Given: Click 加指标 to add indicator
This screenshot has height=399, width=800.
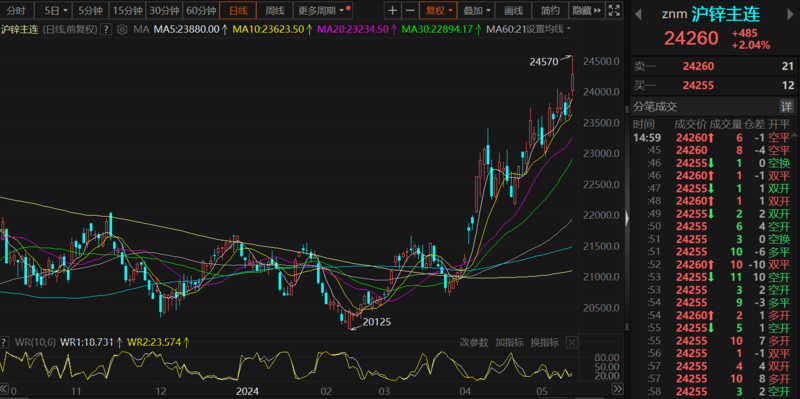Looking at the screenshot, I should point(509,342).
